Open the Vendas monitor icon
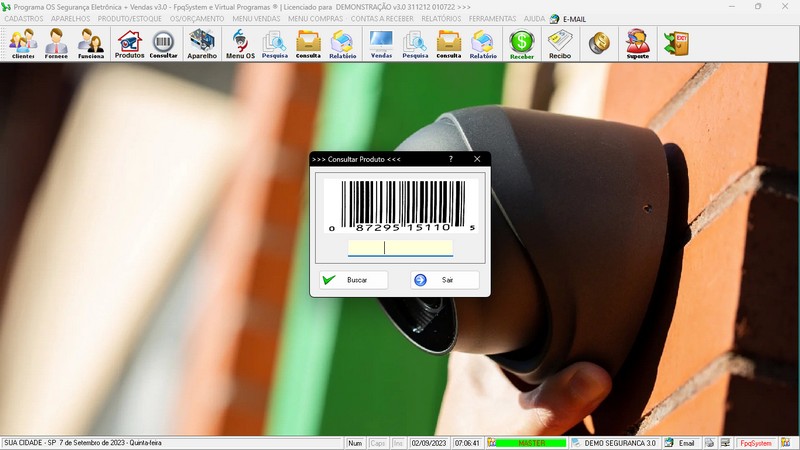The height and width of the screenshot is (450, 800). click(x=381, y=44)
